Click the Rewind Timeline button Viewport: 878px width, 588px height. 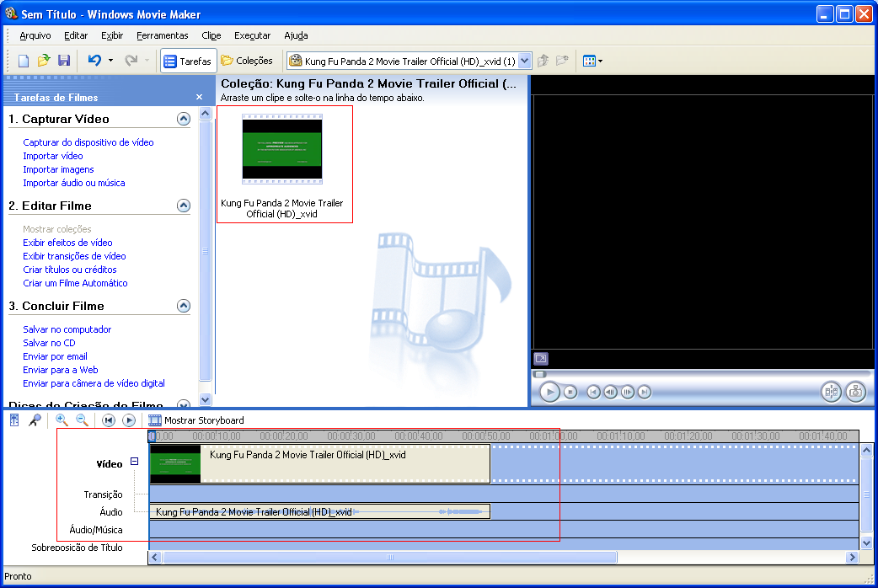point(109,420)
